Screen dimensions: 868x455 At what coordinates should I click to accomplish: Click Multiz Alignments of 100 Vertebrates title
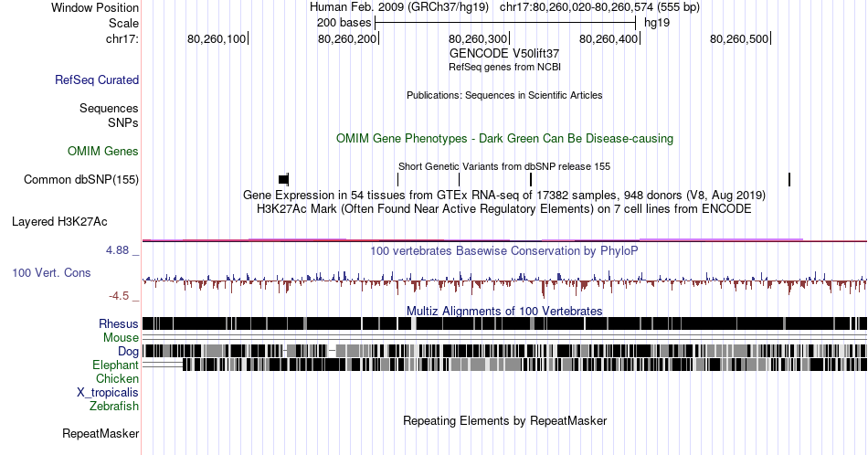click(x=504, y=311)
